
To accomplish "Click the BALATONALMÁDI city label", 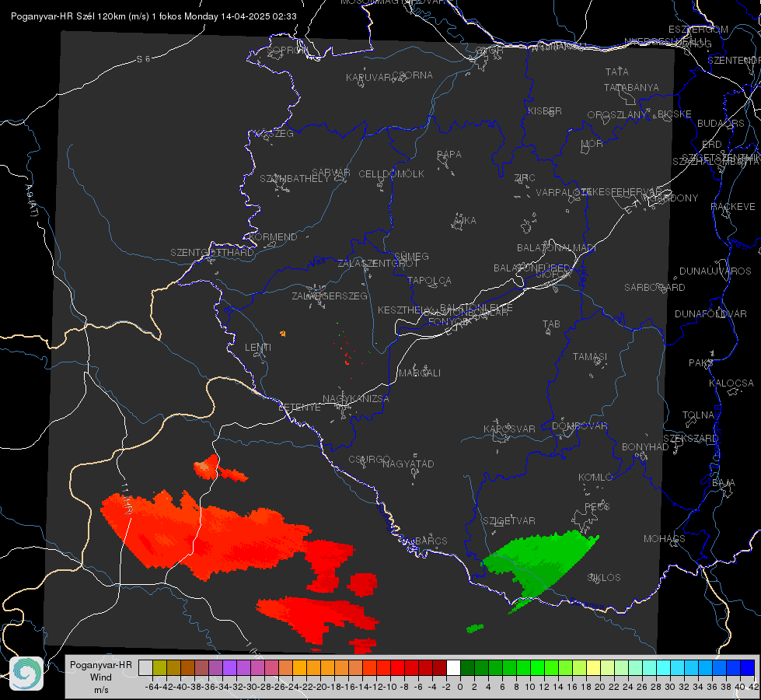I will point(557,248).
